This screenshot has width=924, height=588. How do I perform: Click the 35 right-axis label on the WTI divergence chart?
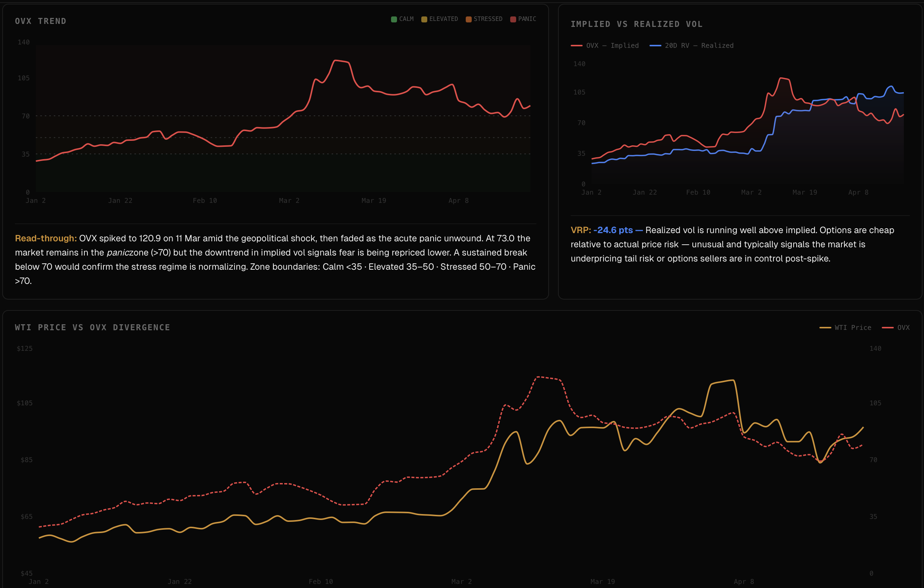tap(873, 517)
